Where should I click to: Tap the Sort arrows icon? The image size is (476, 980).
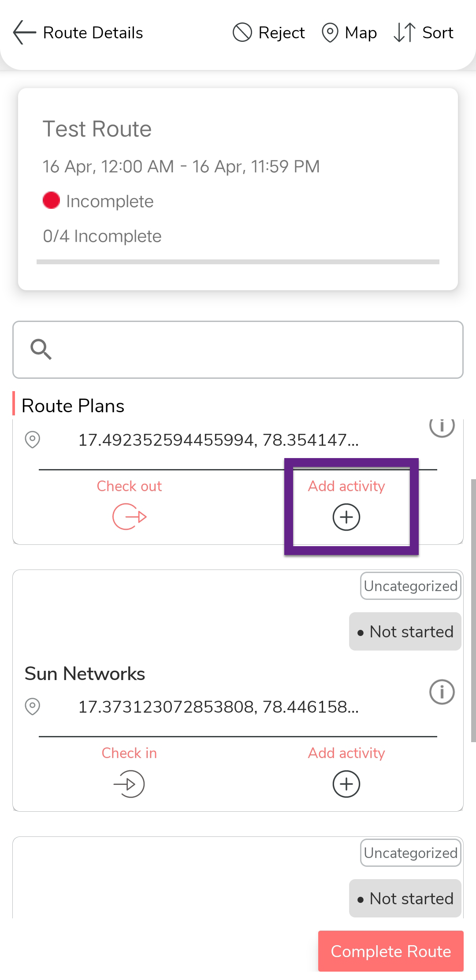[x=404, y=33]
